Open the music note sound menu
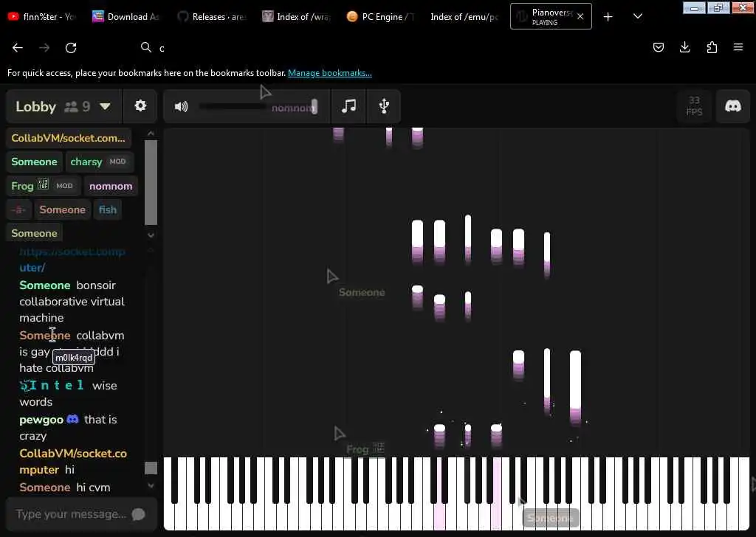 [x=348, y=106]
